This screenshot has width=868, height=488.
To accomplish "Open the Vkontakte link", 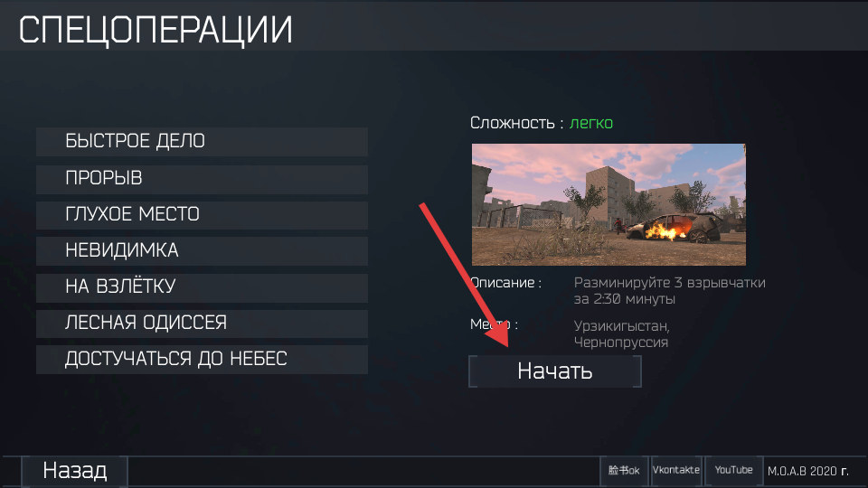I will point(676,471).
